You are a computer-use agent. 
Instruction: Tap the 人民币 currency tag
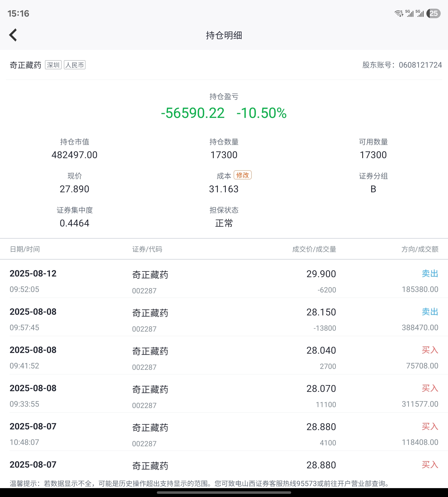click(x=75, y=65)
